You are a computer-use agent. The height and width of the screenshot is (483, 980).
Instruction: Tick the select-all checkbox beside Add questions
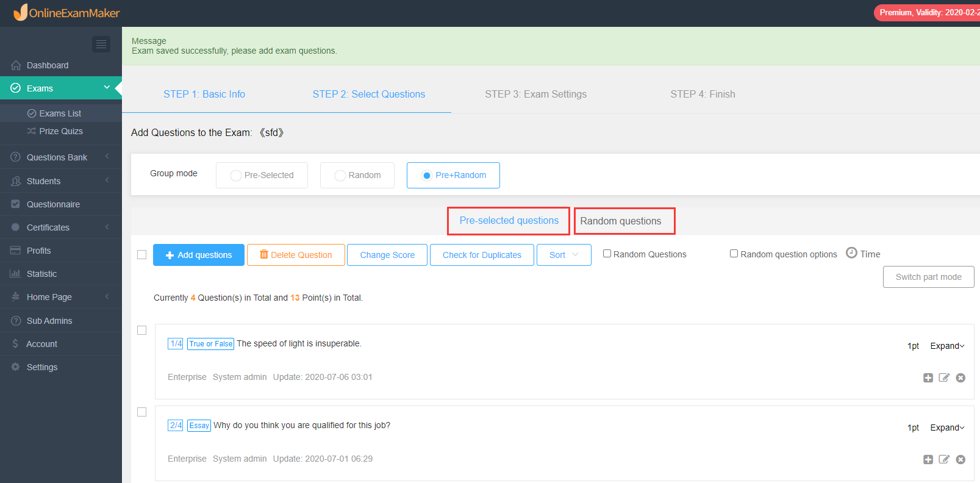(x=142, y=255)
